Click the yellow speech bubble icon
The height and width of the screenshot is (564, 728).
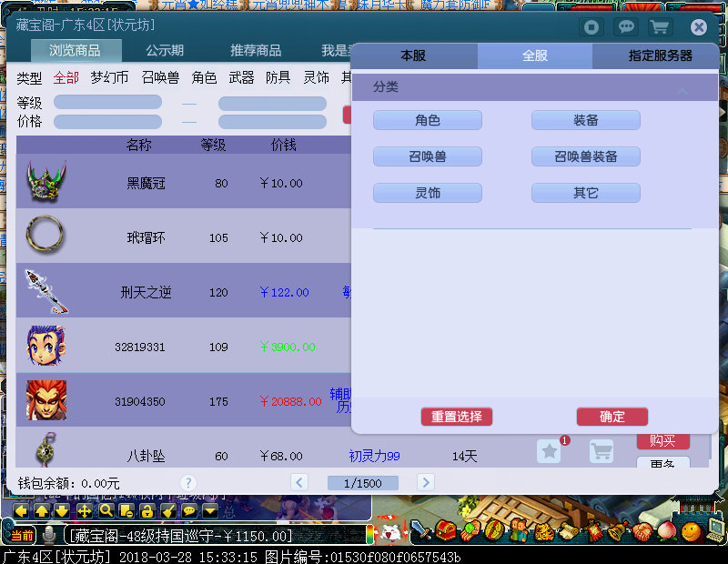[x=189, y=511]
